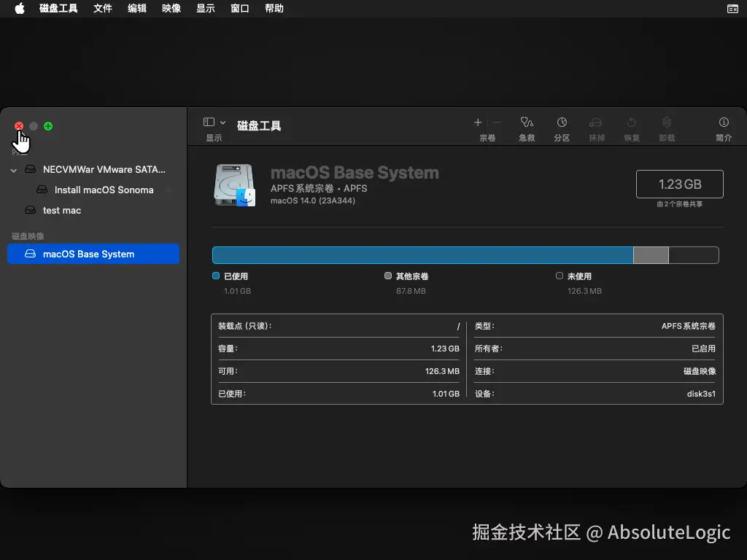Click the gray other-volumes bar segment
The width and height of the screenshot is (747, 560).
[651, 254]
